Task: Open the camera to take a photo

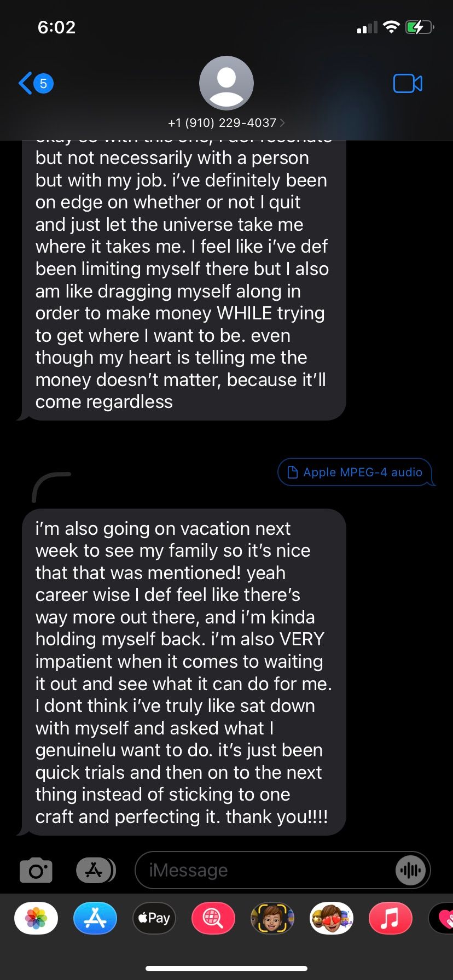Action: point(36,870)
